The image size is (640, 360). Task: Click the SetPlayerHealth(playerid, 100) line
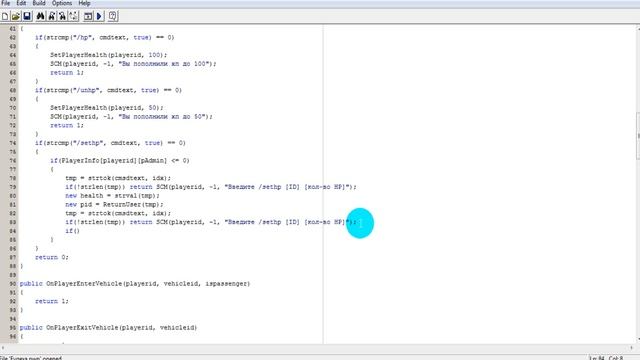[109, 55]
